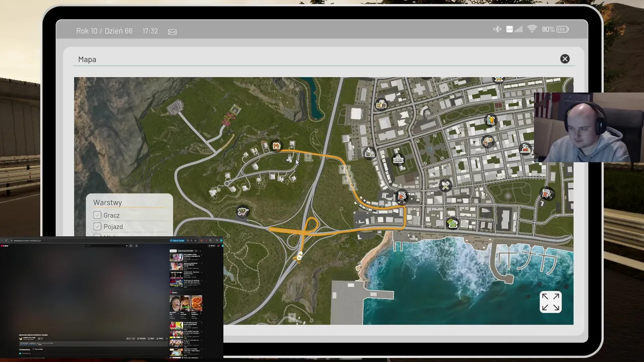
Task: Open the pizza Shorts thumbnail in YouTube sidebar
Action: point(197,304)
